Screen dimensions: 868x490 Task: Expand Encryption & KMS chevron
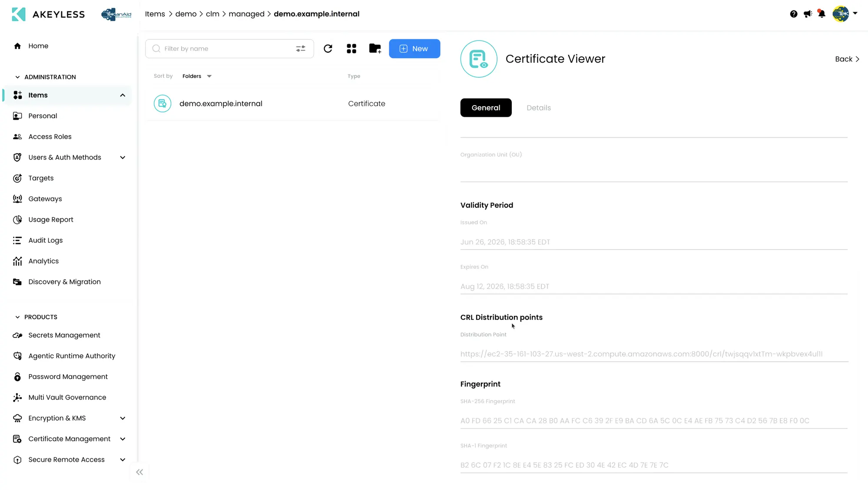pos(123,418)
